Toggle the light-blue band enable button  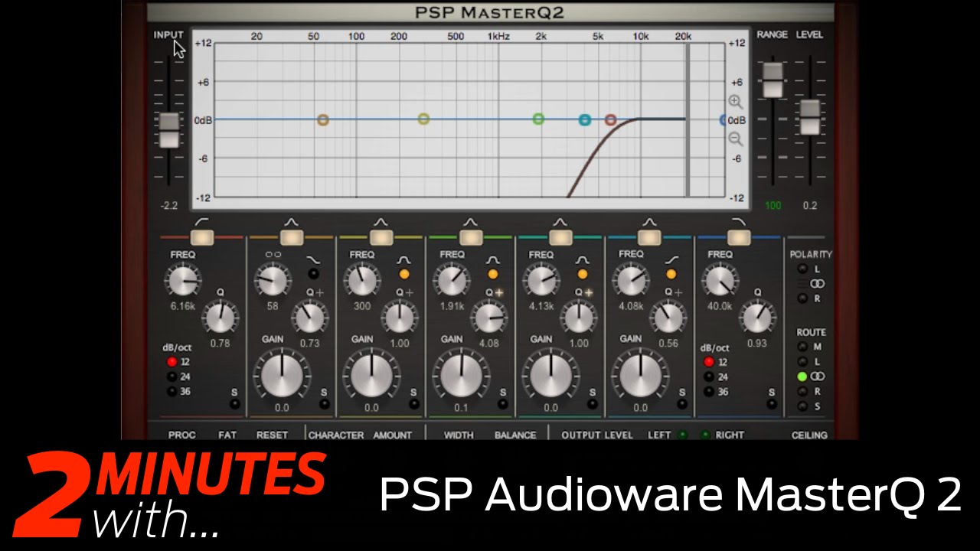coord(649,237)
